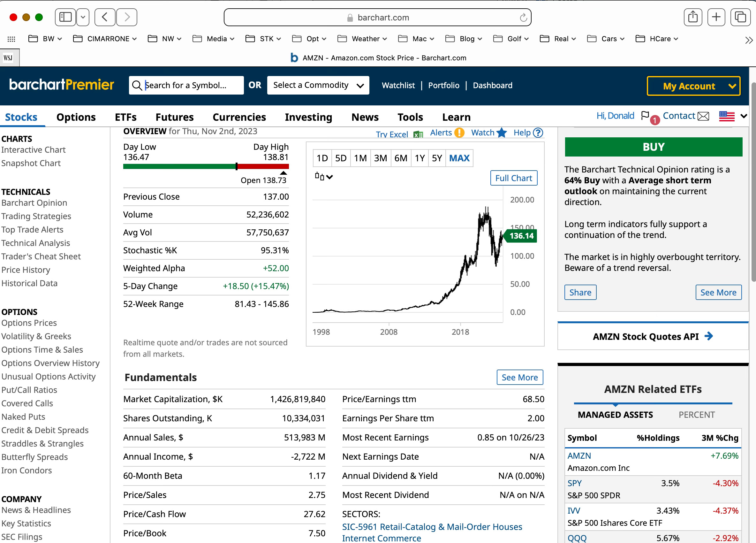Click the Excel icon beside Try Excel
The image size is (756, 543).
418,134
